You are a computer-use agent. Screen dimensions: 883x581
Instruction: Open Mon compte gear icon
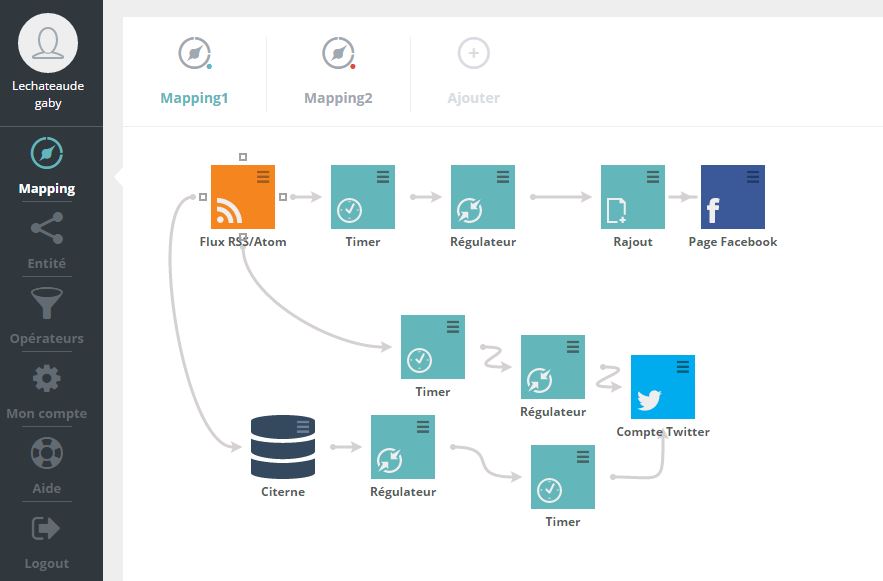pyautogui.click(x=47, y=378)
